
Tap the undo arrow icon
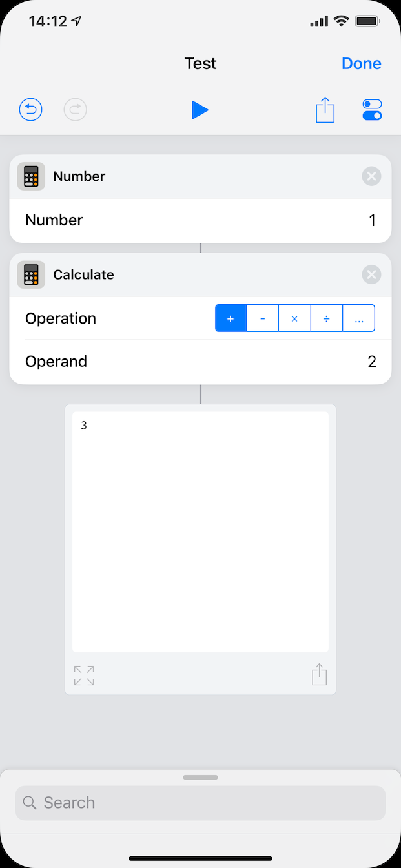pos(30,110)
